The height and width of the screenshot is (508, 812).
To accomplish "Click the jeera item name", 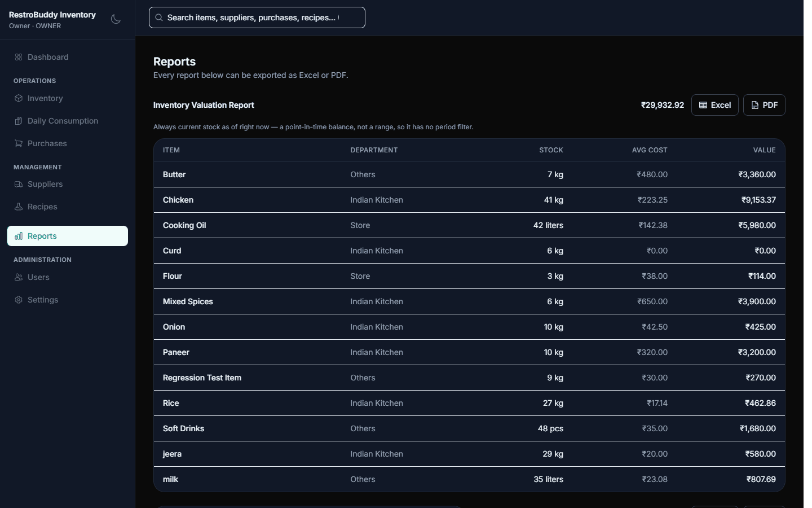I will 172,454.
